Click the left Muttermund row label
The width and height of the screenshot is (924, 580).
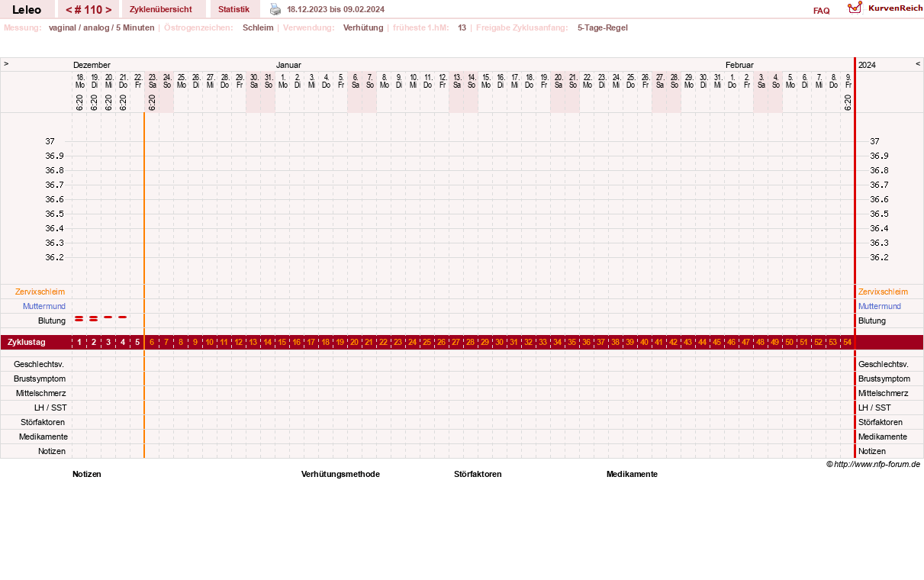(43, 306)
